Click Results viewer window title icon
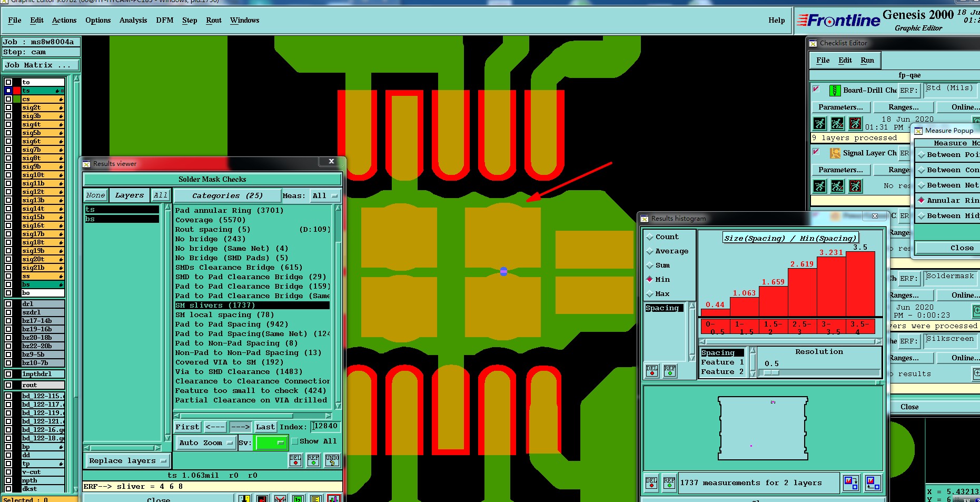 [x=86, y=164]
